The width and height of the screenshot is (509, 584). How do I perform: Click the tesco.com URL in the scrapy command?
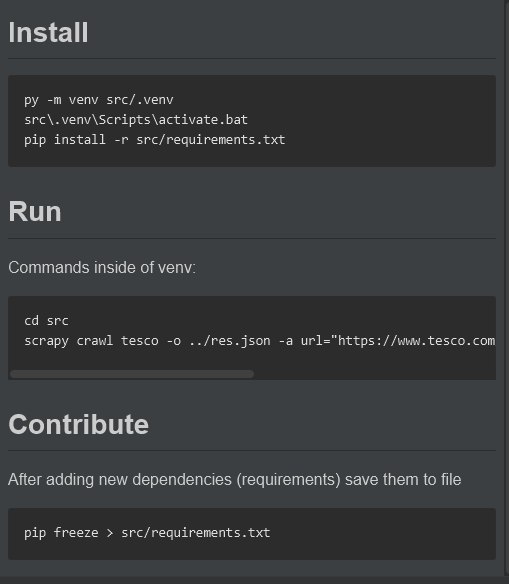[x=416, y=341]
